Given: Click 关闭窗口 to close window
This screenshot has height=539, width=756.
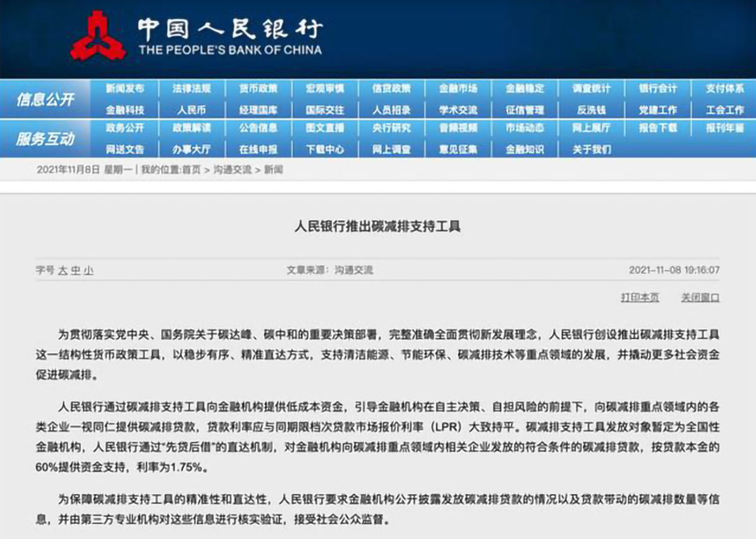Looking at the screenshot, I should pos(700,298).
